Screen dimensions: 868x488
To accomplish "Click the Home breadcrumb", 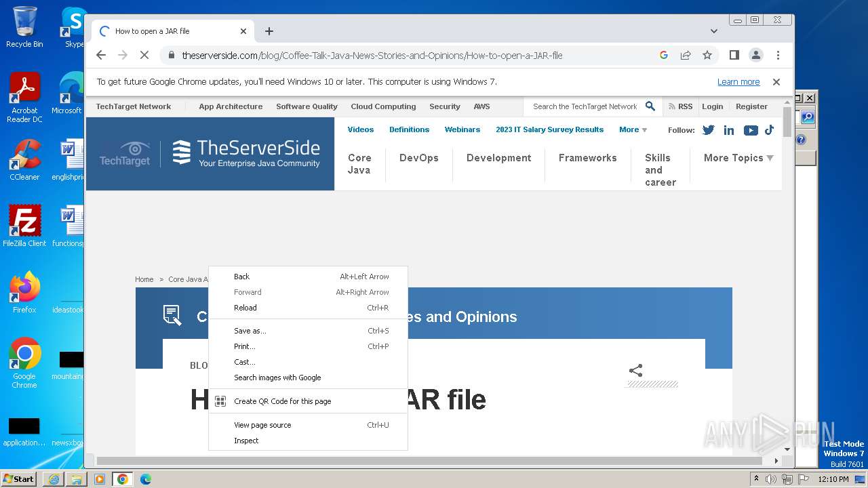I will (144, 279).
